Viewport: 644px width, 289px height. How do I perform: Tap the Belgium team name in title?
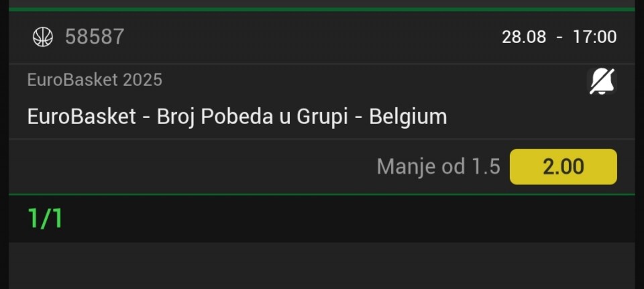coord(408,117)
